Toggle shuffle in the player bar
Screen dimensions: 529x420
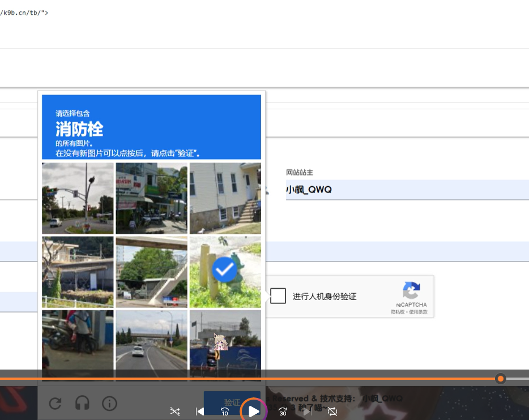[175, 412]
